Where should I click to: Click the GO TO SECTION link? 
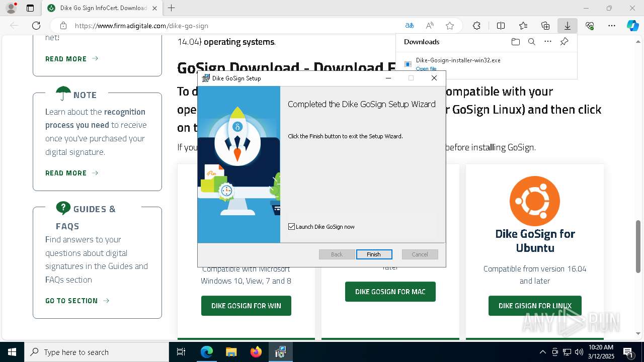(77, 301)
